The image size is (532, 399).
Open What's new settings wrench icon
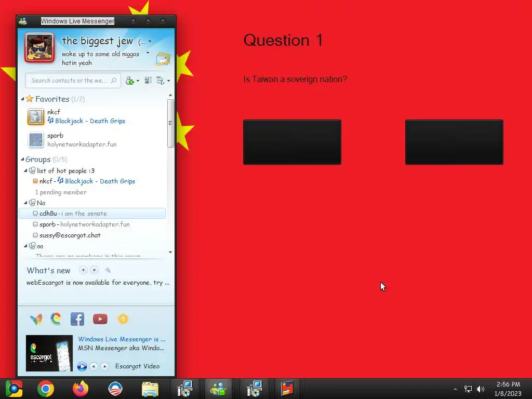(108, 270)
